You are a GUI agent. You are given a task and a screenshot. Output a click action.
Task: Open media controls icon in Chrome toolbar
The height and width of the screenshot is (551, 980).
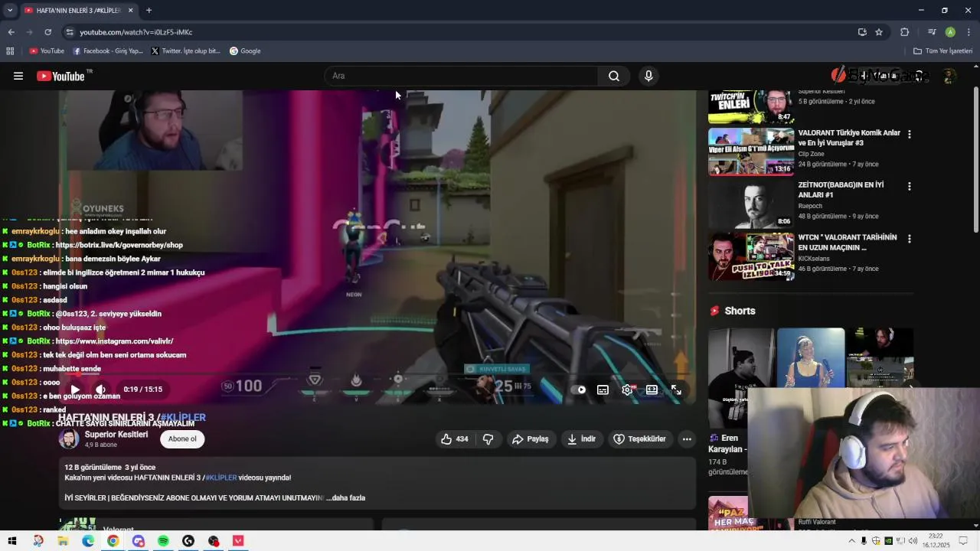coord(932,32)
